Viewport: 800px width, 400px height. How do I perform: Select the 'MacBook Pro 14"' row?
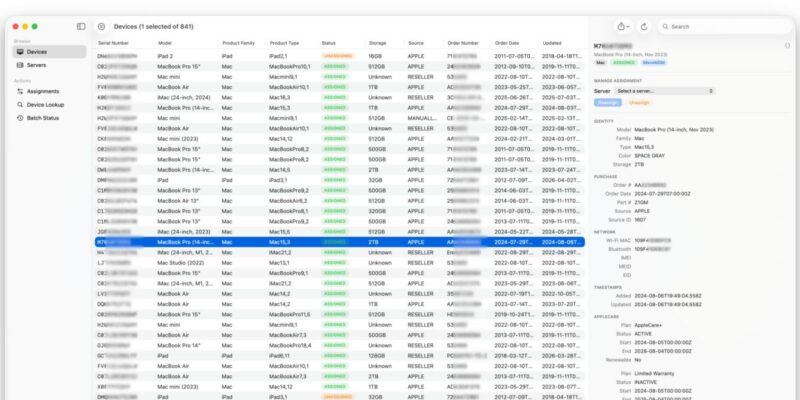tap(340, 345)
